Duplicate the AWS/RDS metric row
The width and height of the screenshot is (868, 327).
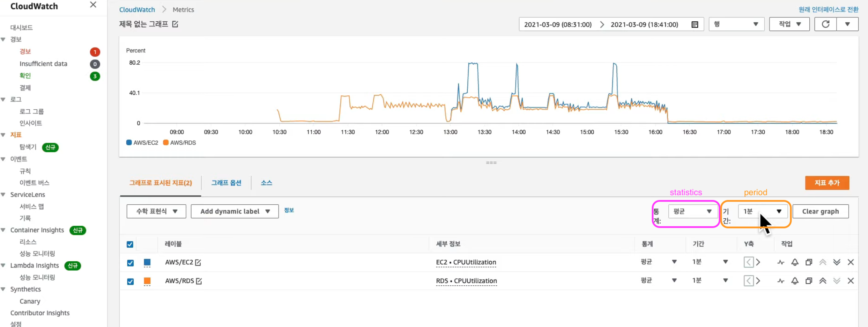pos(809,281)
